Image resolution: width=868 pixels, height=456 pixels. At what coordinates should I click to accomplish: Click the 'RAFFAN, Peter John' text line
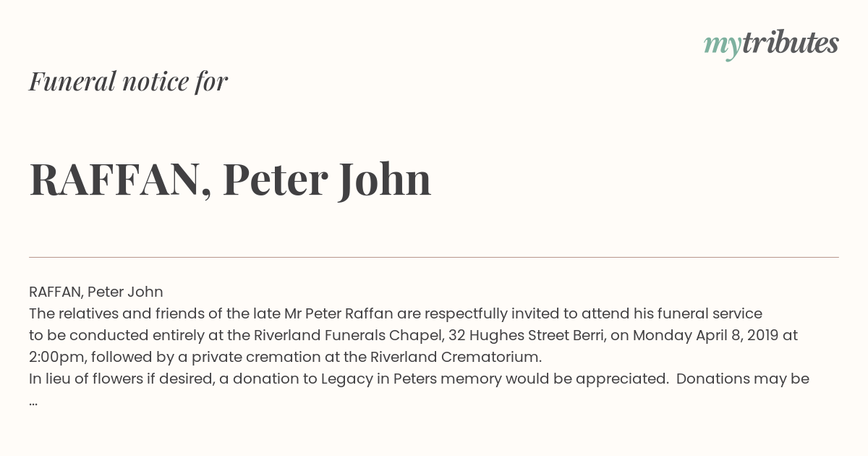point(96,292)
